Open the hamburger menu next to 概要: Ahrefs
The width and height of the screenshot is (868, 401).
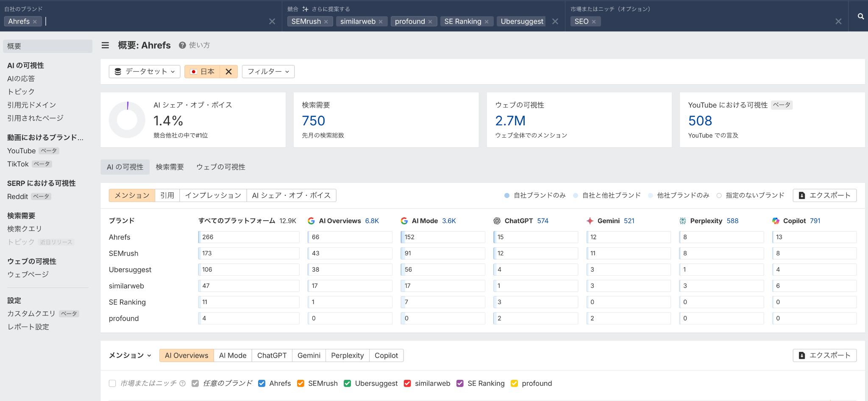click(x=105, y=45)
